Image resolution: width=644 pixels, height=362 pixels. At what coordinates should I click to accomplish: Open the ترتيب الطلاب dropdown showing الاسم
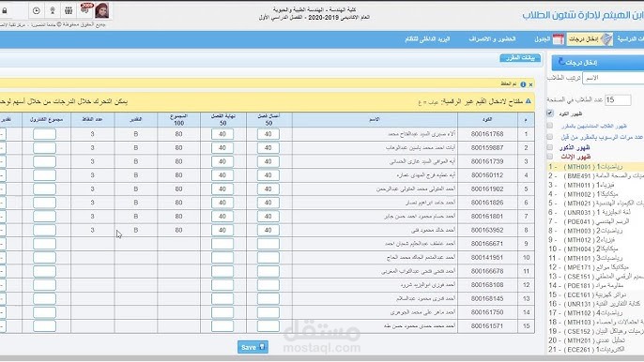pyautogui.click(x=613, y=78)
